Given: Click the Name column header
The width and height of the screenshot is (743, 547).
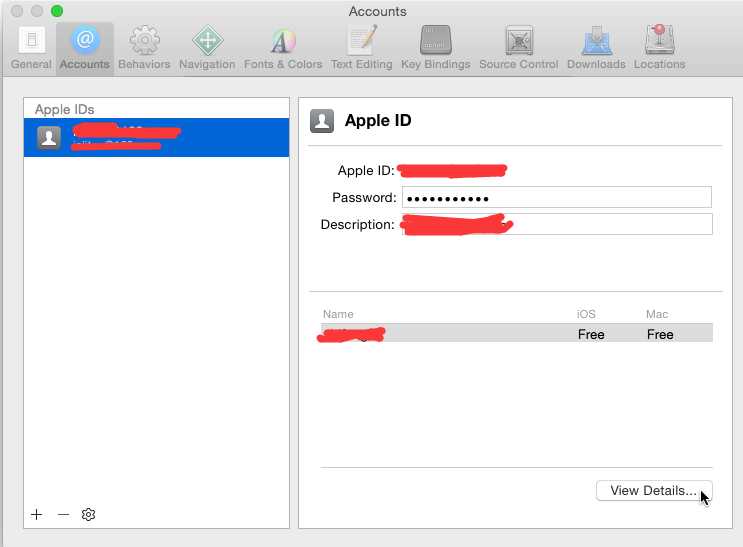Looking at the screenshot, I should (x=338, y=314).
